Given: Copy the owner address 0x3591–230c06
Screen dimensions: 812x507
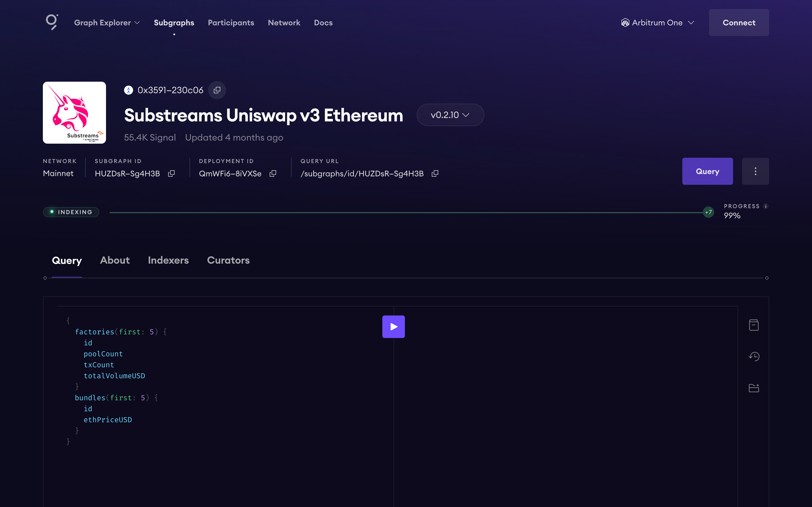Looking at the screenshot, I should tap(217, 90).
